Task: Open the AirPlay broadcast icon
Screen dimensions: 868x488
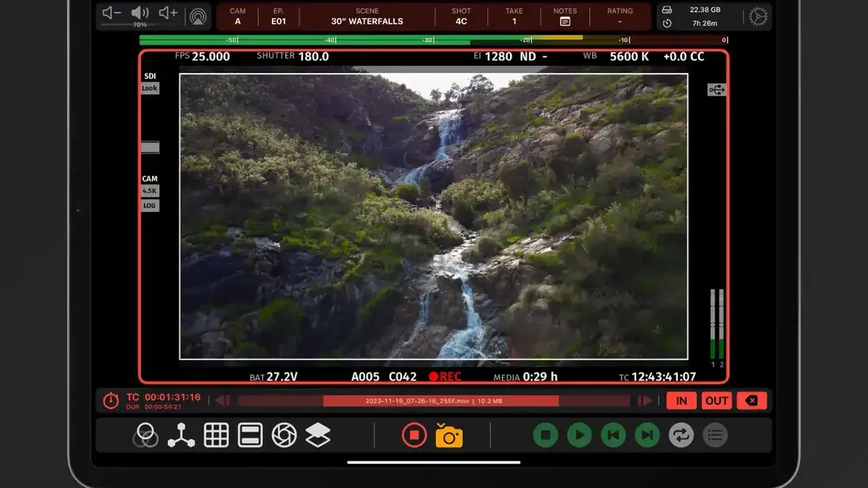Action: pos(198,16)
